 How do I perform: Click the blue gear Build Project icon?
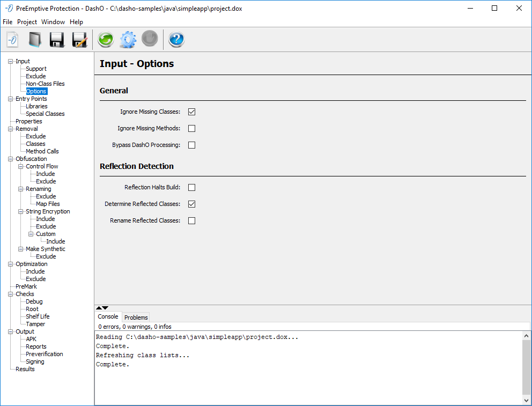tap(128, 39)
